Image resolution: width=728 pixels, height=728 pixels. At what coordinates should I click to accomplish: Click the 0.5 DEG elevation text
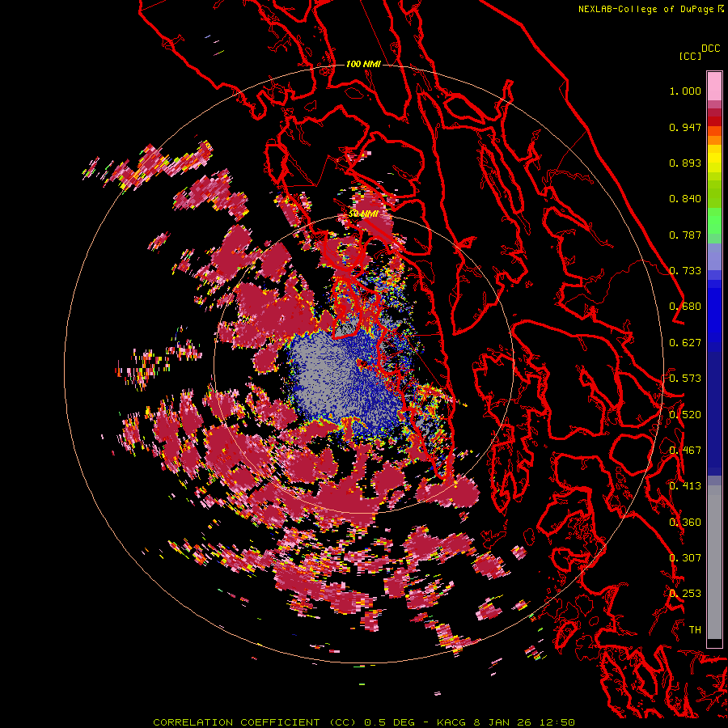(x=390, y=722)
